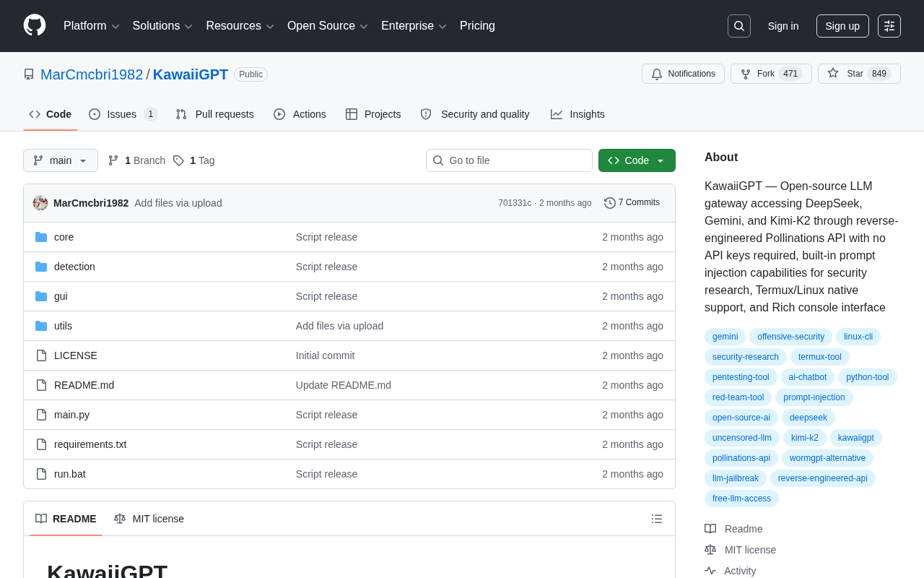Viewport: 924px width, 578px height.
Task: Click the kimi-k2 topic tag
Action: click(805, 438)
